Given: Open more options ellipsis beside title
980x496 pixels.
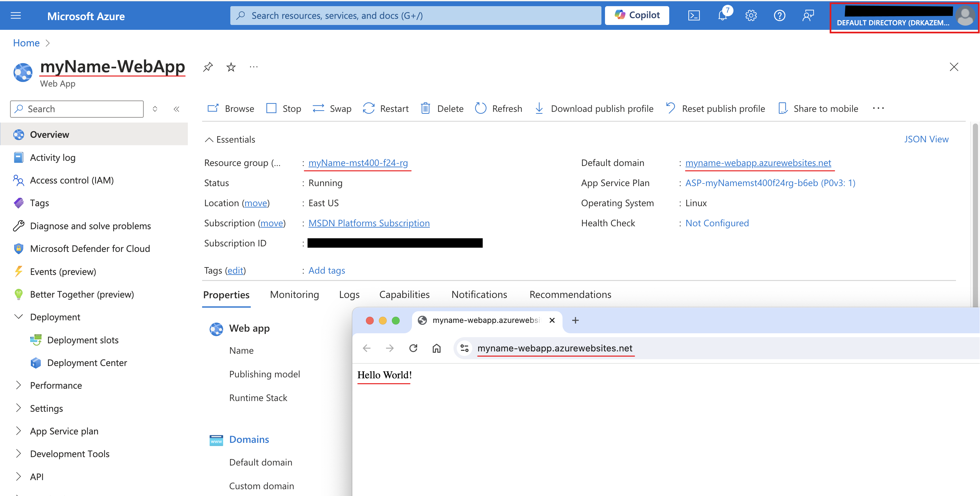Looking at the screenshot, I should pos(254,67).
